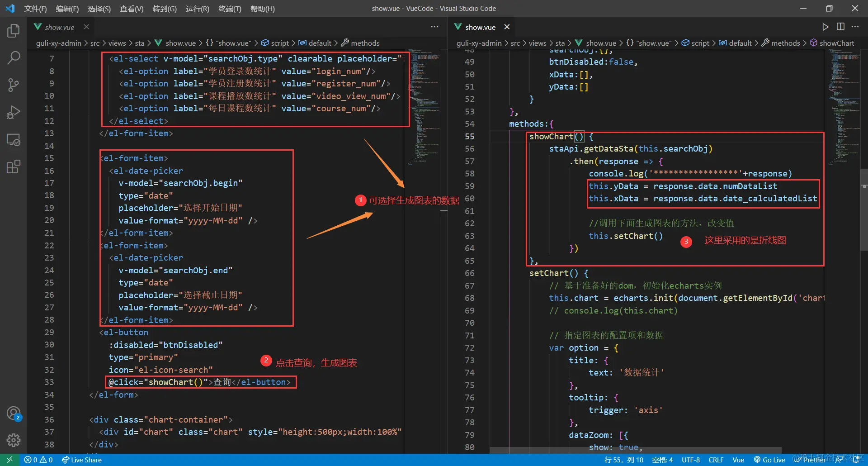Image resolution: width=868 pixels, height=466 pixels.
Task: Open the 编辑(E) menu
Action: pos(67,9)
